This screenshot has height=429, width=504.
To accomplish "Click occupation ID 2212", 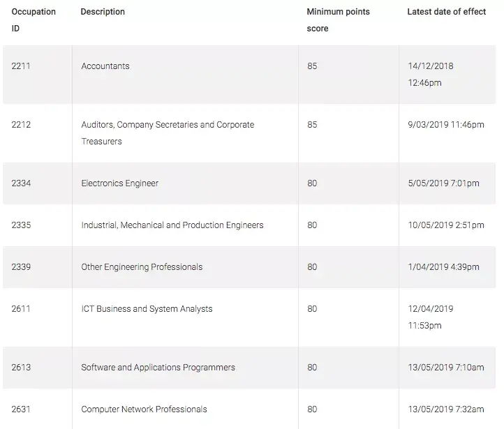I will coord(21,125).
